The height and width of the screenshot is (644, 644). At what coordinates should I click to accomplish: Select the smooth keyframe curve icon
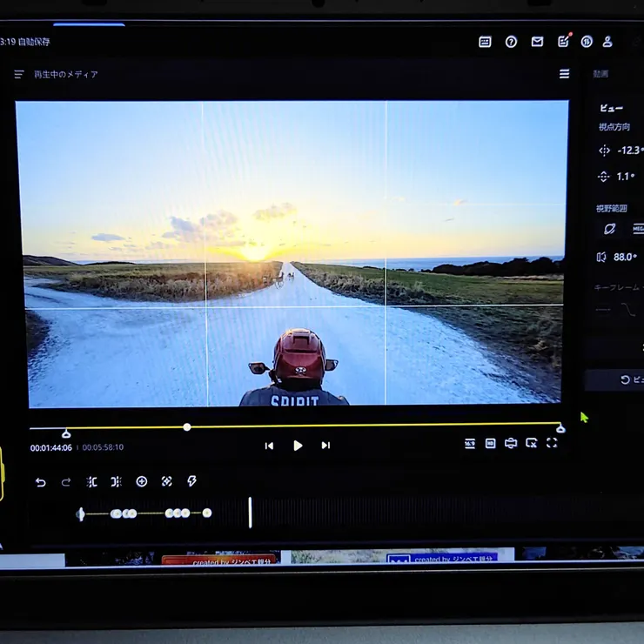point(628,309)
